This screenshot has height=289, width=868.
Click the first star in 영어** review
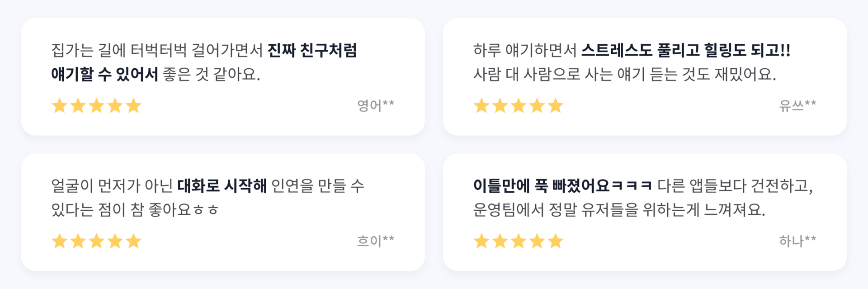click(60, 106)
